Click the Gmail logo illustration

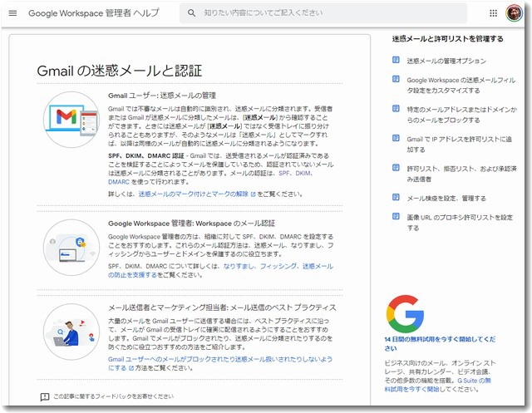click(x=71, y=120)
